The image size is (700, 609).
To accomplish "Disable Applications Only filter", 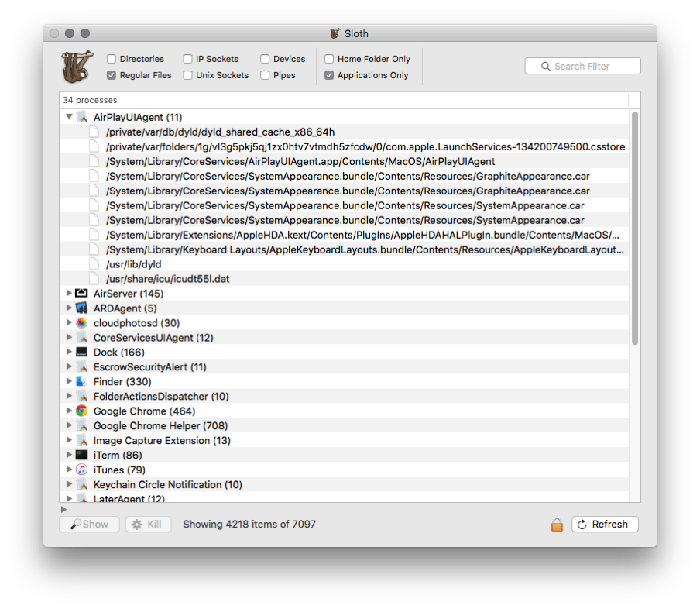I will point(329,75).
